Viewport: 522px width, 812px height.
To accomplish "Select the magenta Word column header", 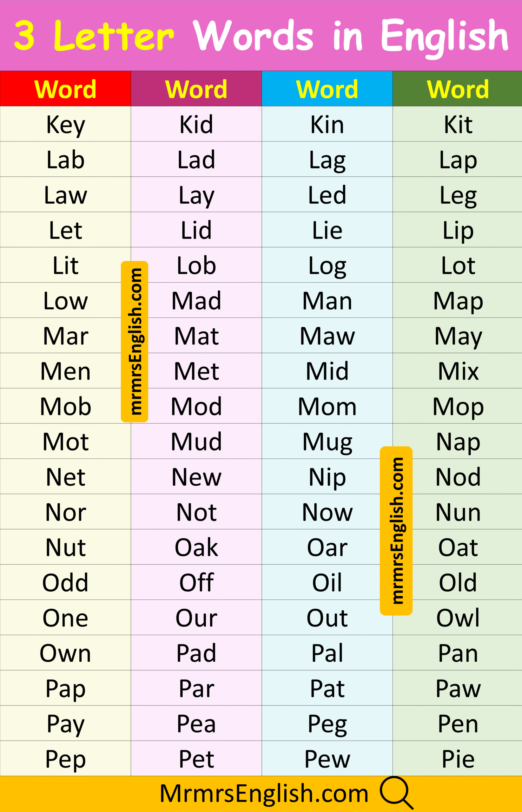I will coord(196,89).
